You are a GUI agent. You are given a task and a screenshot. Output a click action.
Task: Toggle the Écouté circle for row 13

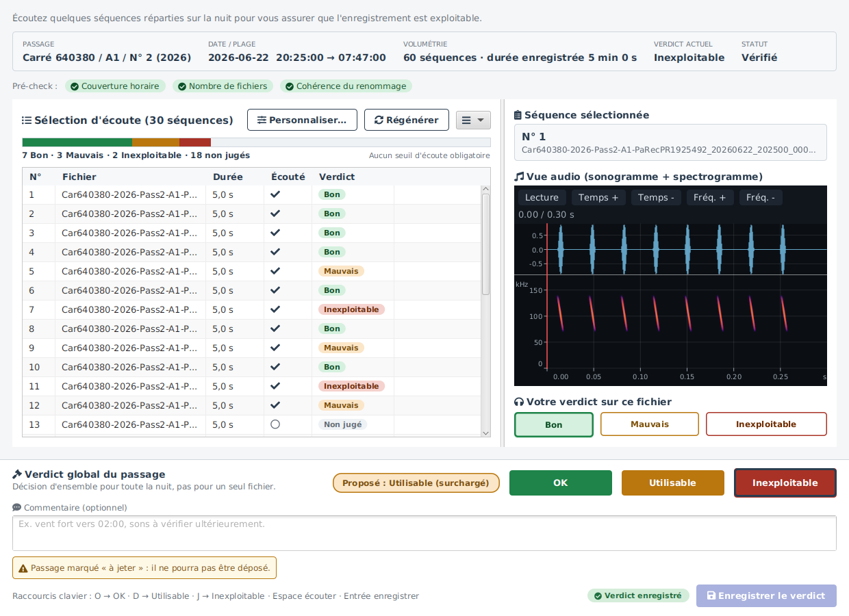pos(275,424)
